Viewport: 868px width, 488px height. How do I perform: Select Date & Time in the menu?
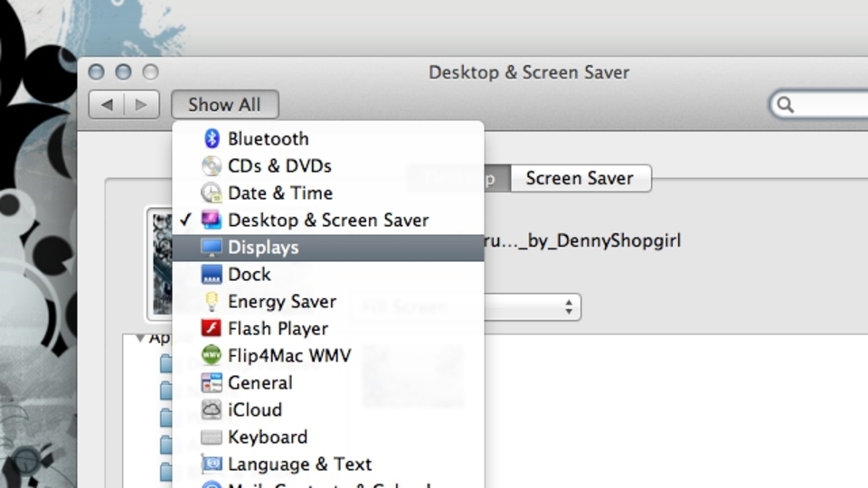pos(328,192)
